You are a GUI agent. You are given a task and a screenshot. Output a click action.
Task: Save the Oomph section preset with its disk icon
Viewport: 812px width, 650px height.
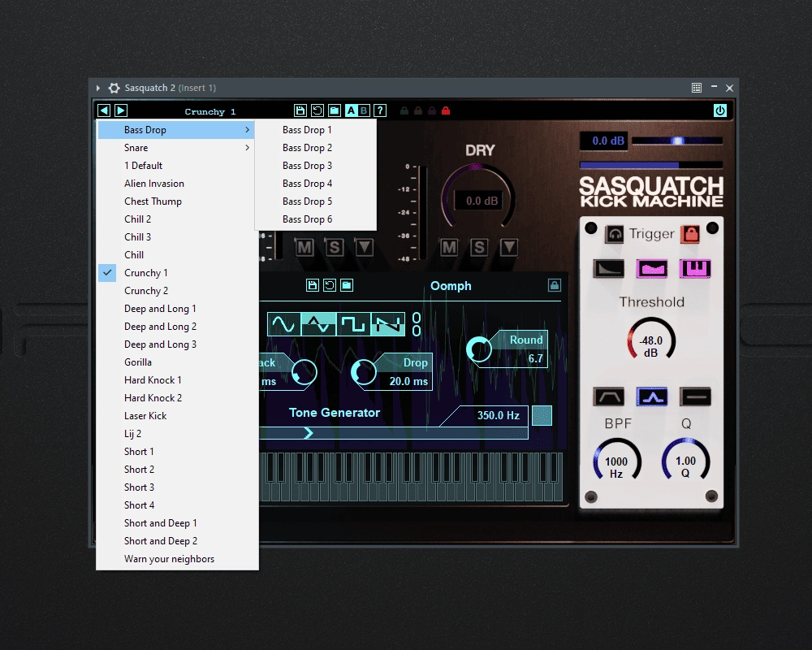(313, 285)
